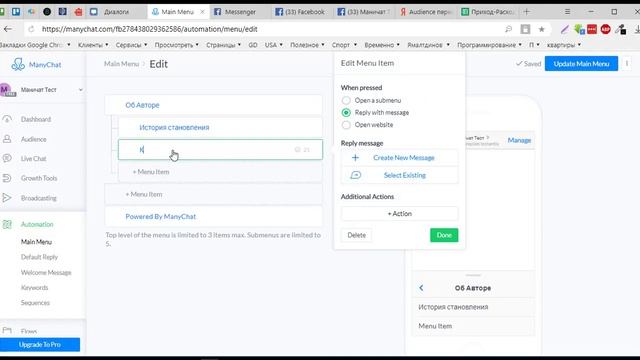
Task: Click the Automation sidebar icon
Action: point(7,224)
